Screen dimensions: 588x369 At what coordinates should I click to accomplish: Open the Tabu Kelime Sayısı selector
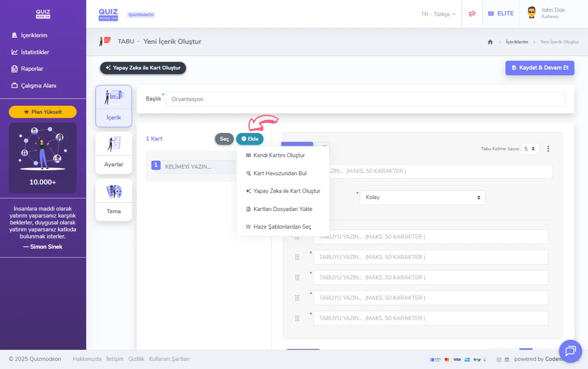(530, 149)
